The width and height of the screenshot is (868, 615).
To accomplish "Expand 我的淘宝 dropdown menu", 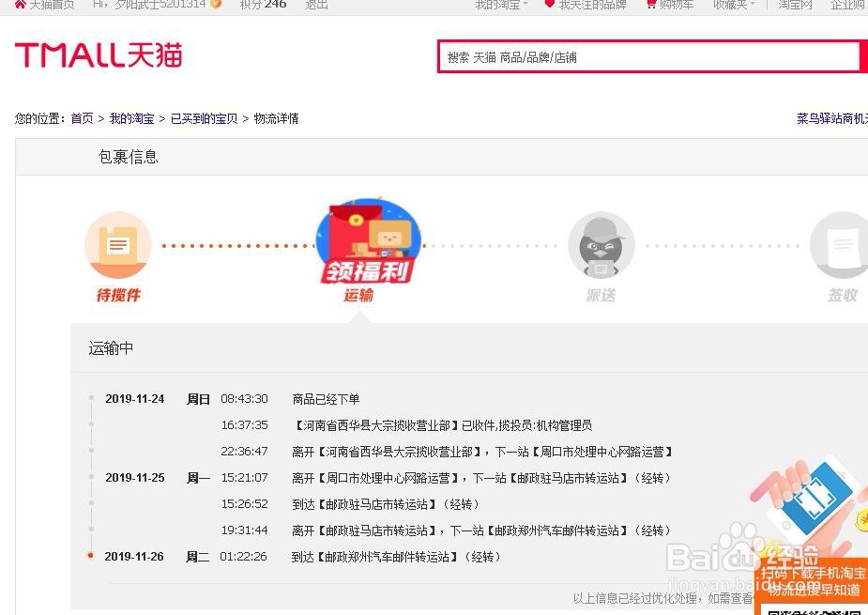I will coord(501,5).
